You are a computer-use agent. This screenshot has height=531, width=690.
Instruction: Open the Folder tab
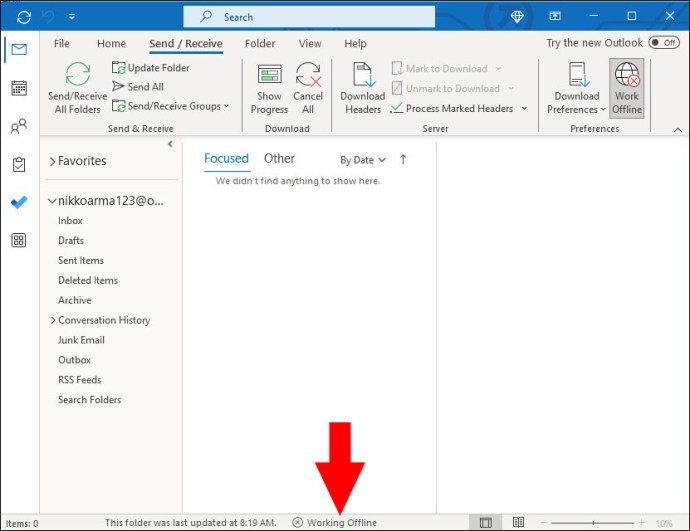coord(260,44)
